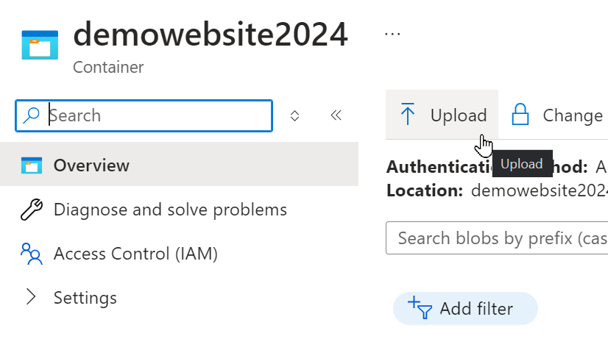The image size is (608, 364).
Task: Click the Overview container icon in sidebar
Action: (31, 165)
